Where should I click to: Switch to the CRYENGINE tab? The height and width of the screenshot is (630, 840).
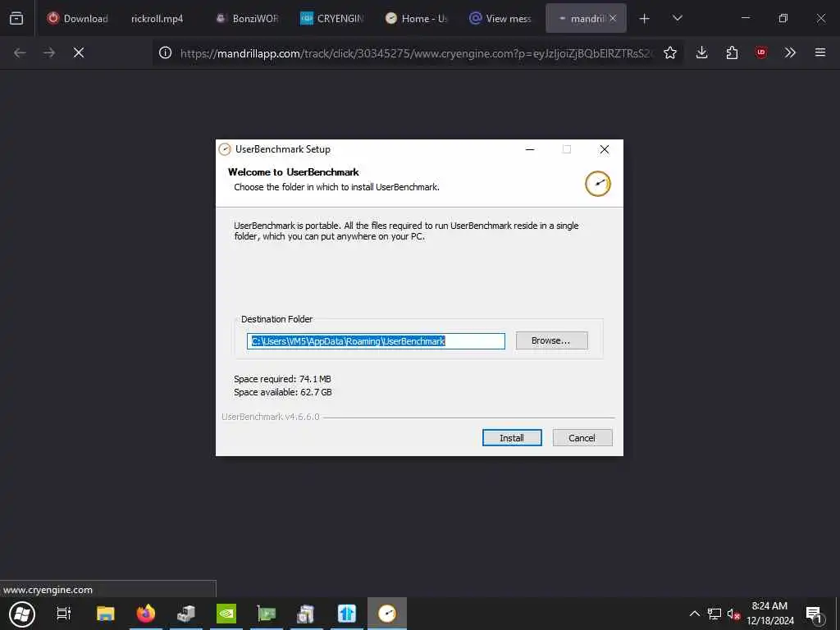point(332,19)
